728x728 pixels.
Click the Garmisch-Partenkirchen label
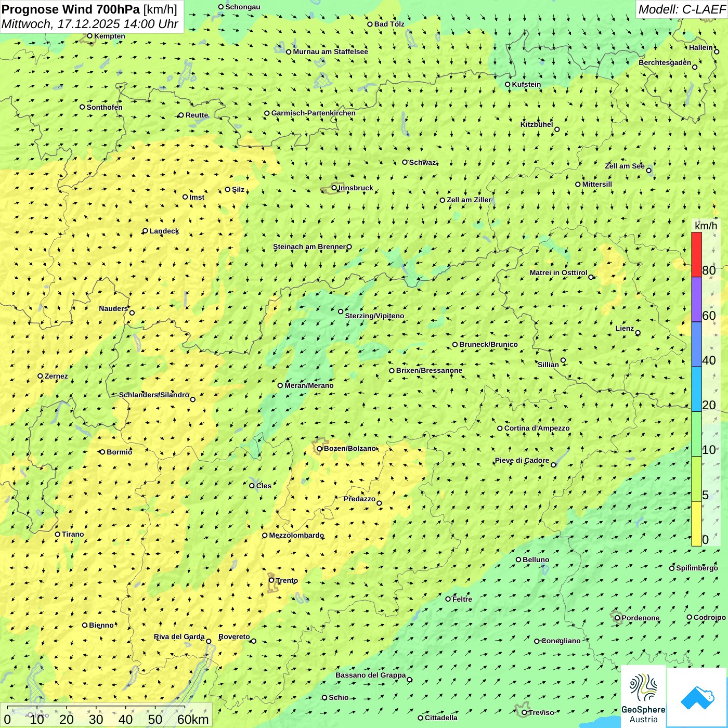314,113
